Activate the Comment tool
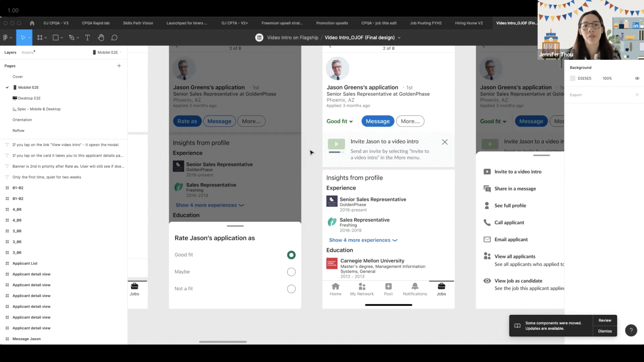Image resolution: width=644 pixels, height=362 pixels. point(114,38)
